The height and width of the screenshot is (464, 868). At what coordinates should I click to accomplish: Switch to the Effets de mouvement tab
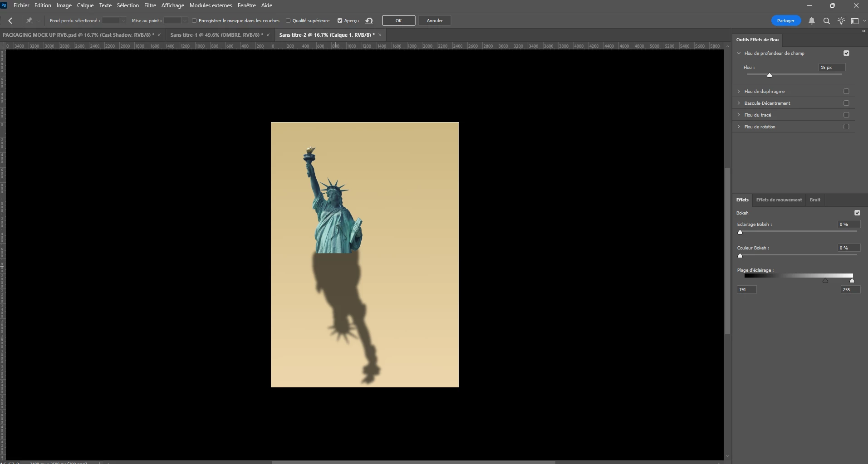tap(779, 200)
